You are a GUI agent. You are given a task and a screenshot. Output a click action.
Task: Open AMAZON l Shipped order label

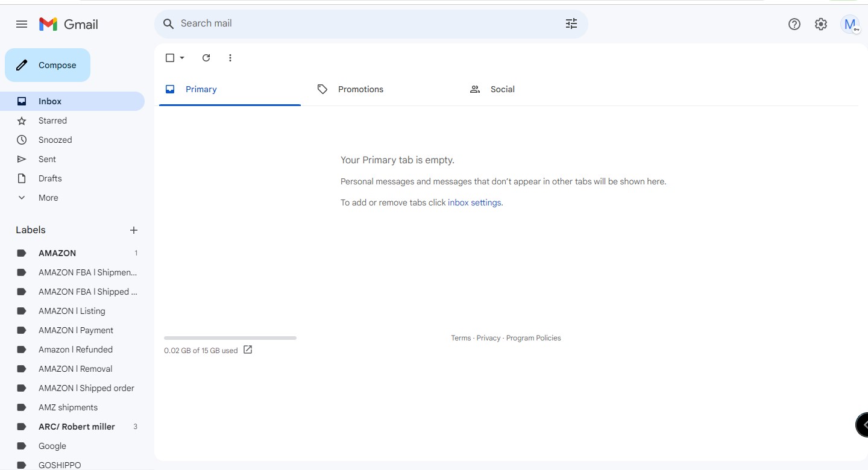(72, 388)
